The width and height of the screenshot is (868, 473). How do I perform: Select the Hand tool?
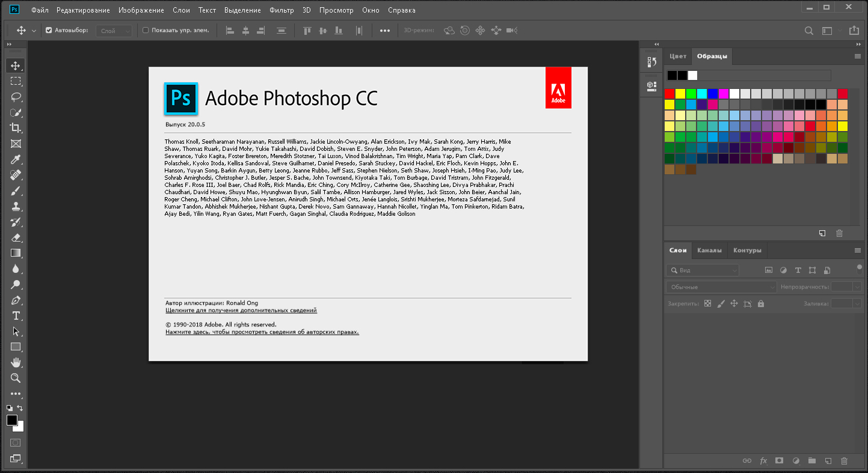(16, 362)
